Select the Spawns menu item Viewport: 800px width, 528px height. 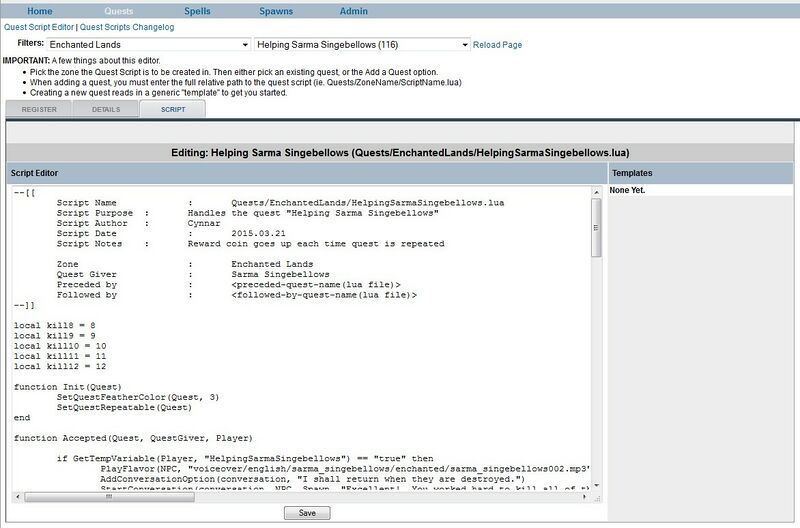pyautogui.click(x=276, y=11)
